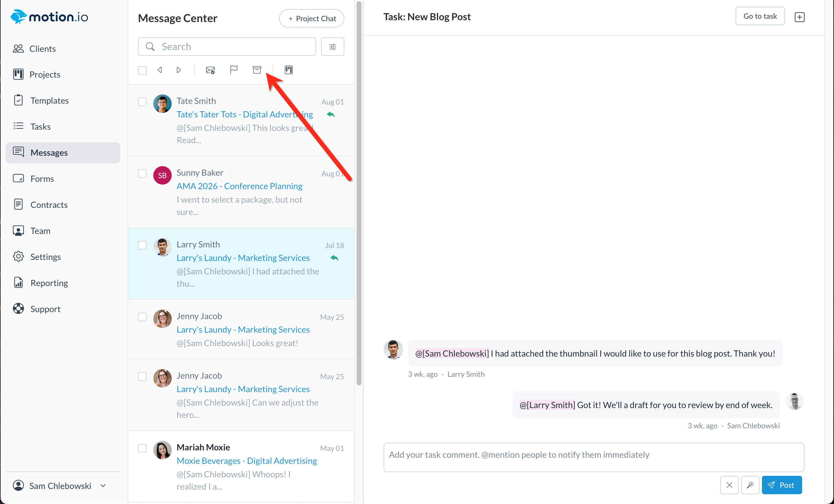The image size is (834, 504).
Task: Go to the next message arrow
Action: 179,70
